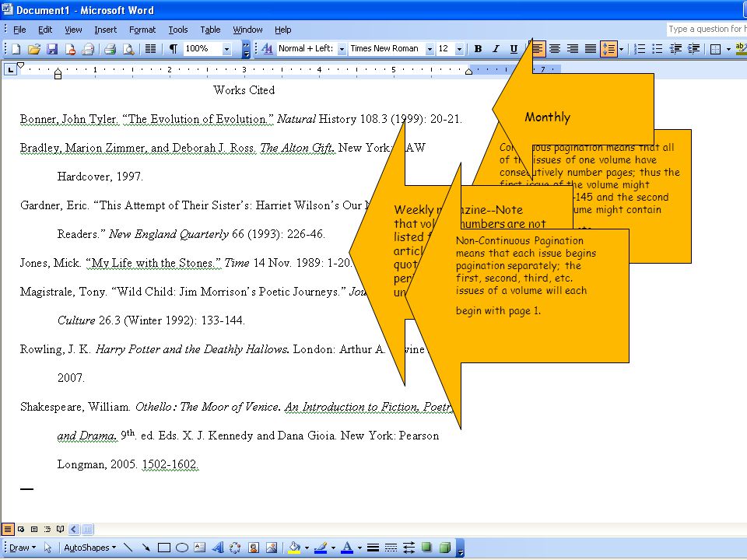Image resolution: width=747 pixels, height=560 pixels.
Task: Open the Draw menu dropdown
Action: pos(22,548)
